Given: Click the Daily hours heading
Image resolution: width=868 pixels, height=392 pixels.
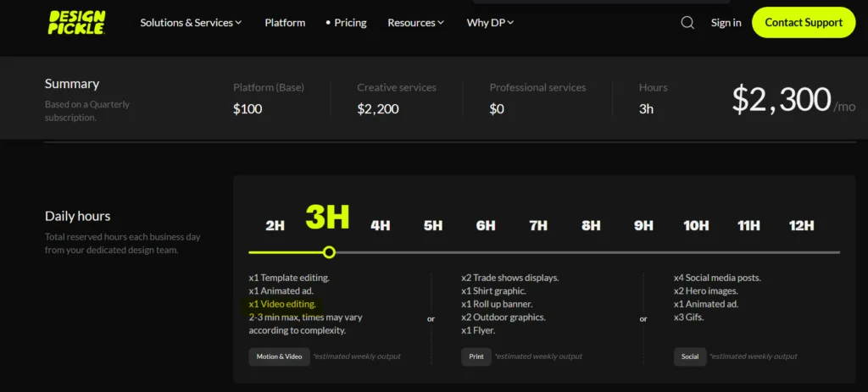Looking at the screenshot, I should pyautogui.click(x=77, y=216).
